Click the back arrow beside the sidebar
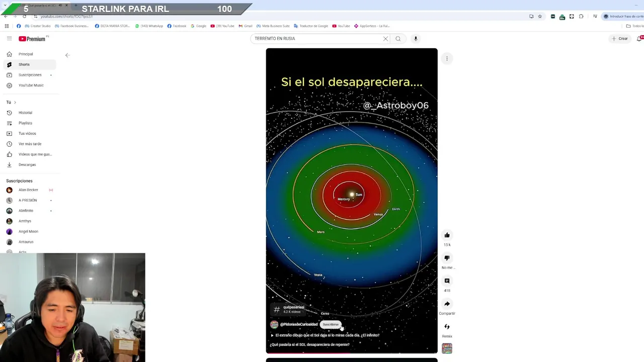The width and height of the screenshot is (644, 362). tap(67, 55)
